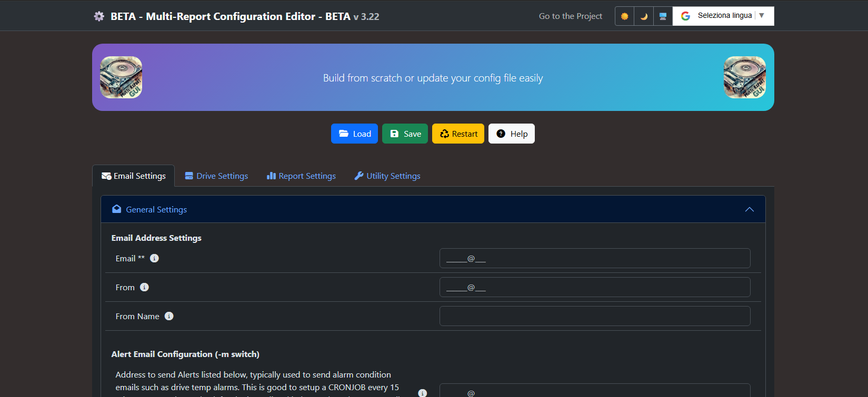This screenshot has width=868, height=397.
Task: Open the Utility Settings tab
Action: 387,176
